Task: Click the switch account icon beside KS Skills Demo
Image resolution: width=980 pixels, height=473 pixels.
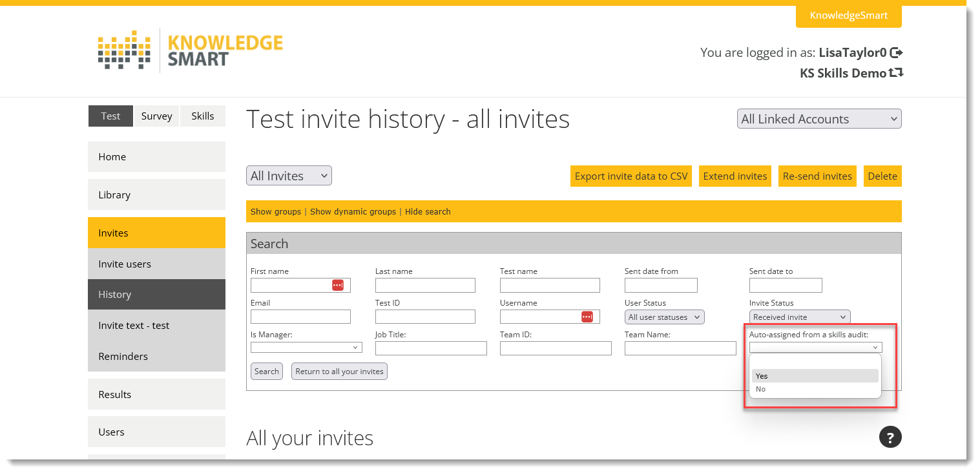Action: coord(896,72)
